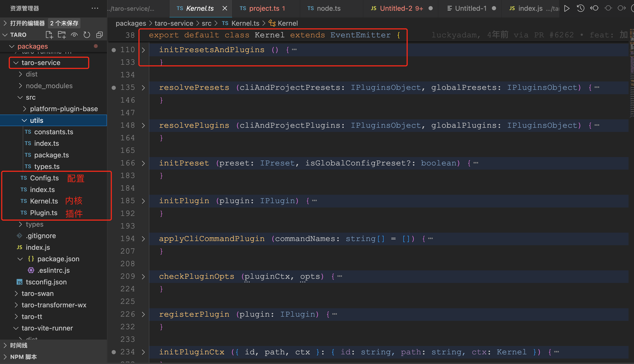The width and height of the screenshot is (634, 364).
Task: Unfold checkPluginOpts at line 209
Action: tap(143, 277)
